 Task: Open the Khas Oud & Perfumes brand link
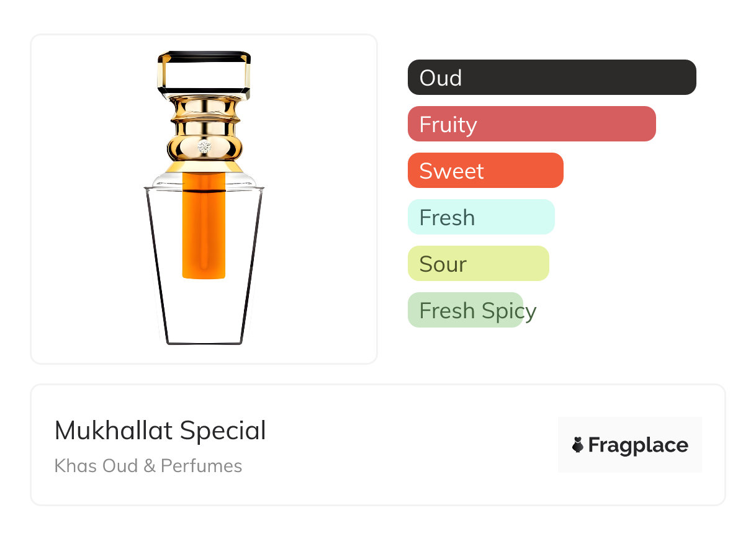click(148, 466)
